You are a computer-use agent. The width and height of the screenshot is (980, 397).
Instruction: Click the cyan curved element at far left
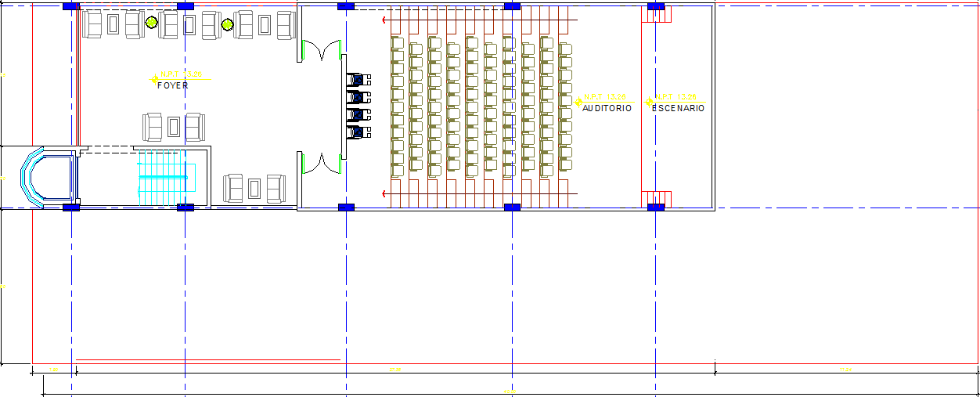point(31,178)
